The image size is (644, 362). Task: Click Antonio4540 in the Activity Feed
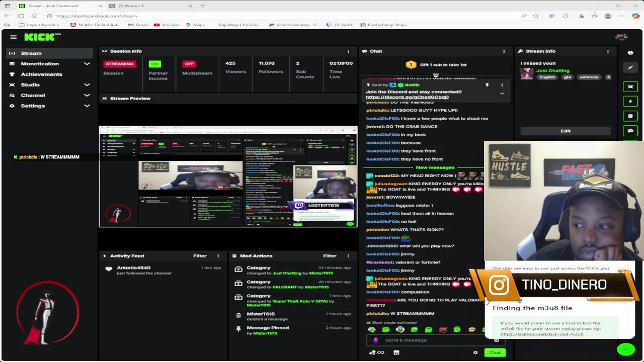pyautogui.click(x=133, y=268)
